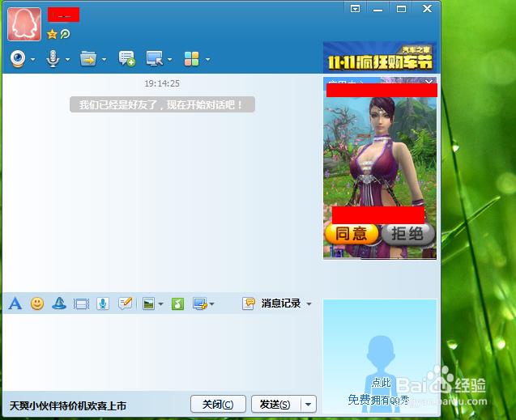Click 免费拥有QQ秀 link
Screen dimensions: 516x420
coord(378,400)
